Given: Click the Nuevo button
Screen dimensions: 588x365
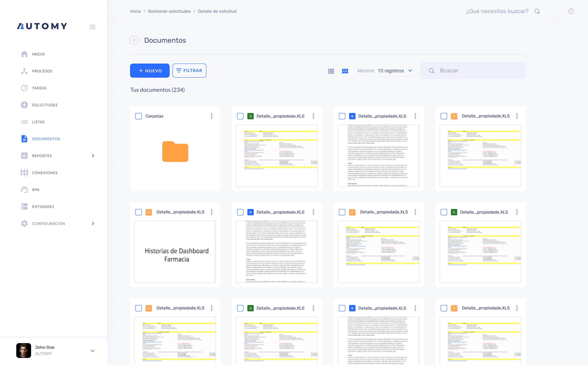Looking at the screenshot, I should (149, 71).
